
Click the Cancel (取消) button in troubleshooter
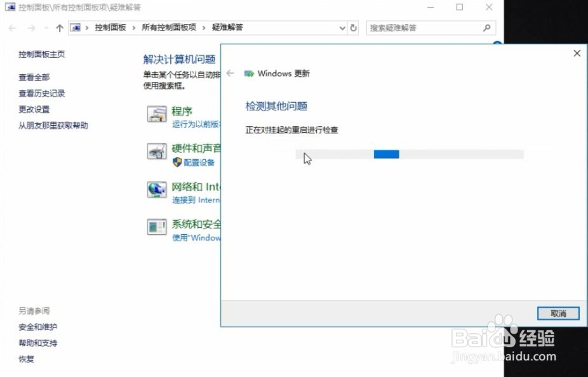click(558, 314)
